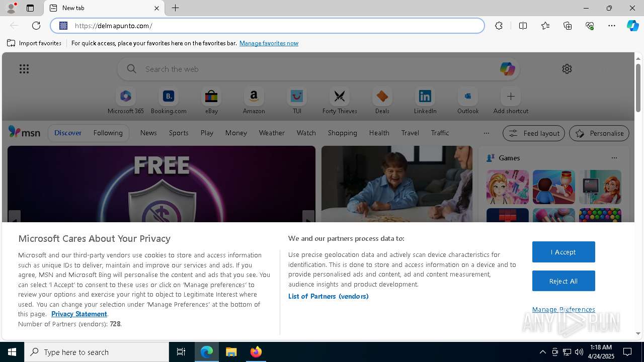Open the Play section
The image size is (644, 362).
207,133
